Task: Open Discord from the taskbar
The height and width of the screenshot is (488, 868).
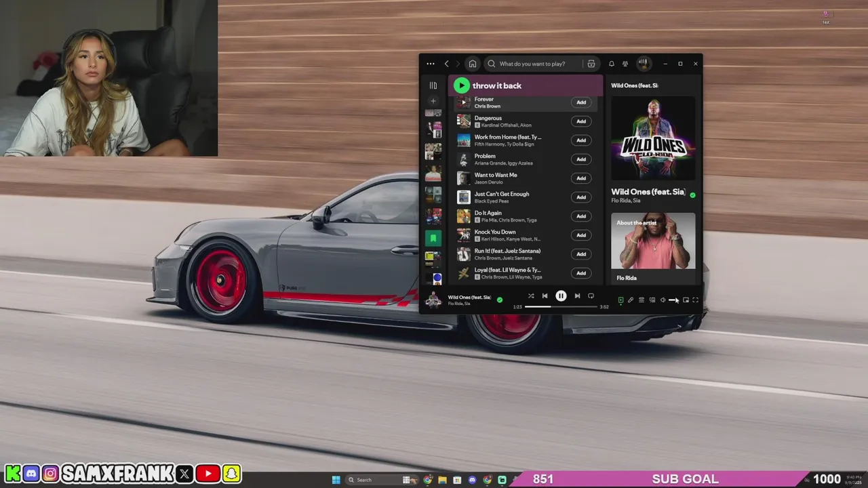Action: coord(472,480)
